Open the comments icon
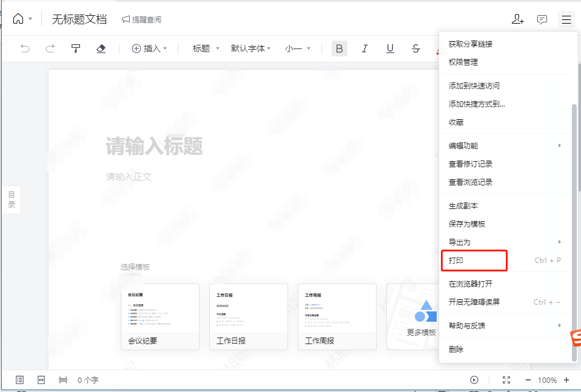This screenshot has width=581, height=392. click(542, 19)
